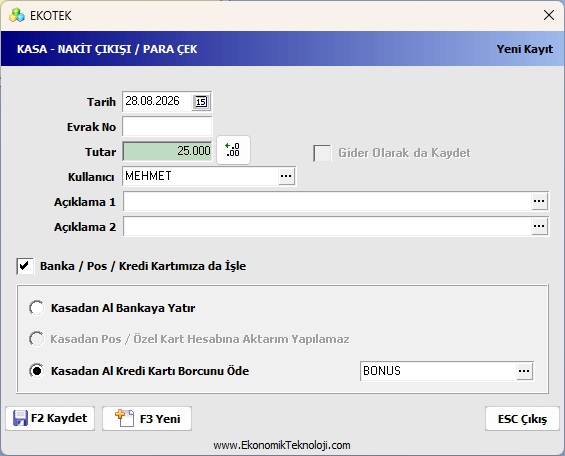Create new record with F3 Yeni
Viewport: 565px width, 456px height.
click(147, 419)
